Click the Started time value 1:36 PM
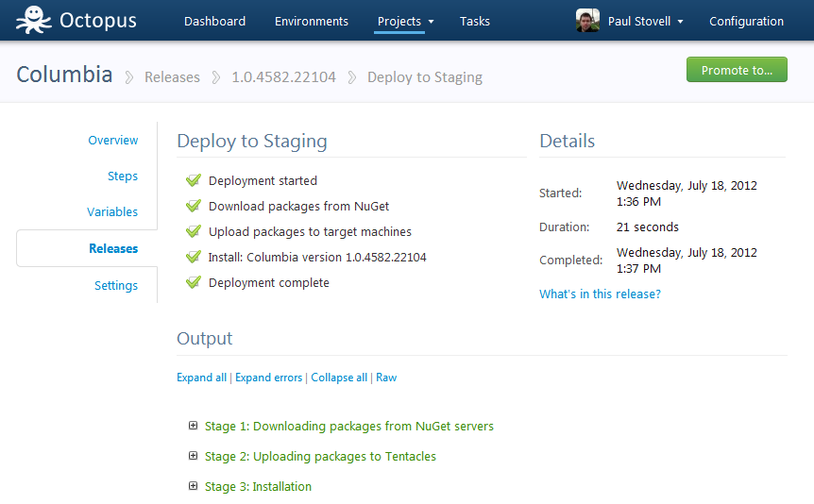 (638, 201)
